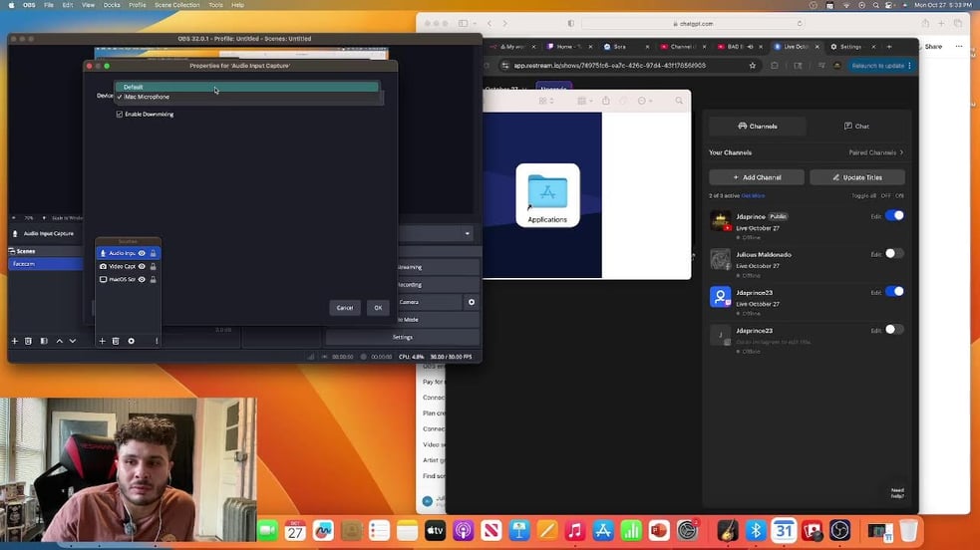980x550 pixels.
Task: Bookmark the Restream page with the star icon
Action: 753,66
